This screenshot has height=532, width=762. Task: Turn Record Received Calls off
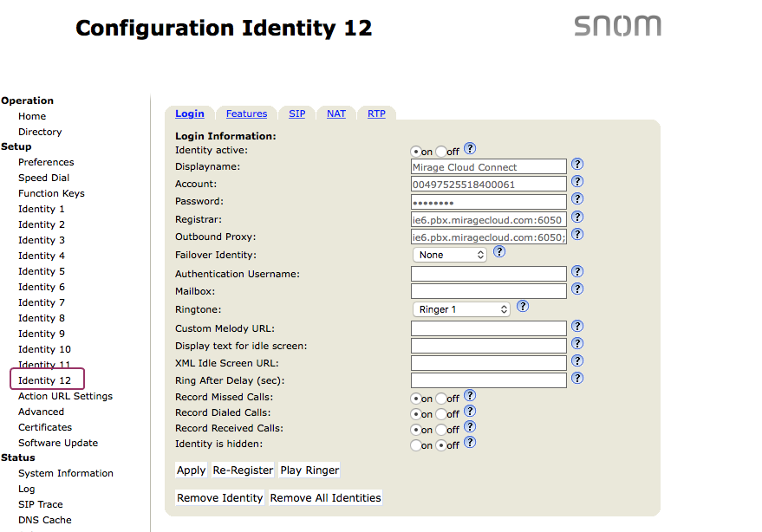[440, 430]
